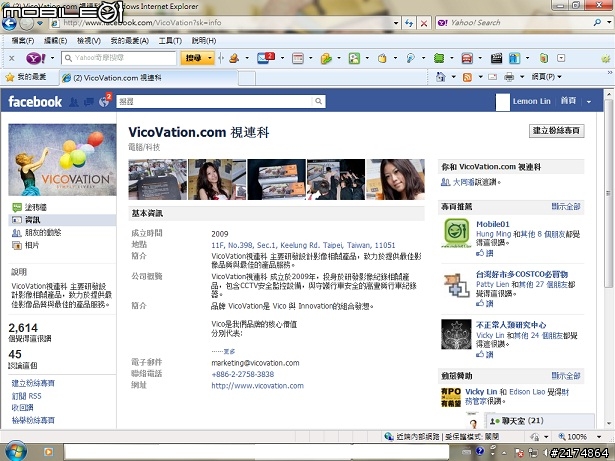Viewport: 615px width, 461px height.
Task: Select the VicoVation.com browser tab
Action: tap(149, 78)
